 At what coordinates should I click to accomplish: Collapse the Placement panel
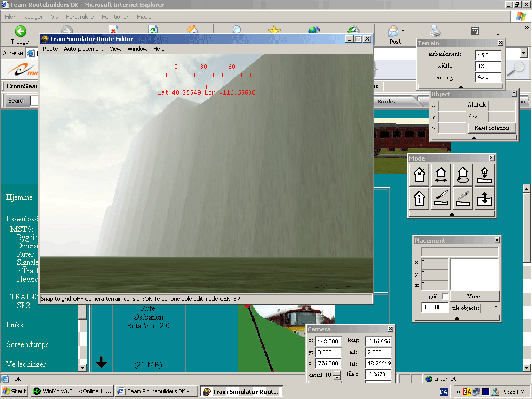pos(457,318)
